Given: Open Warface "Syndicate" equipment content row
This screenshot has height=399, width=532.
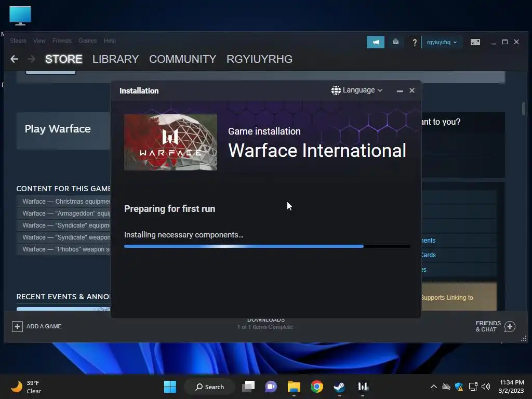Looking at the screenshot, I should [x=63, y=225].
